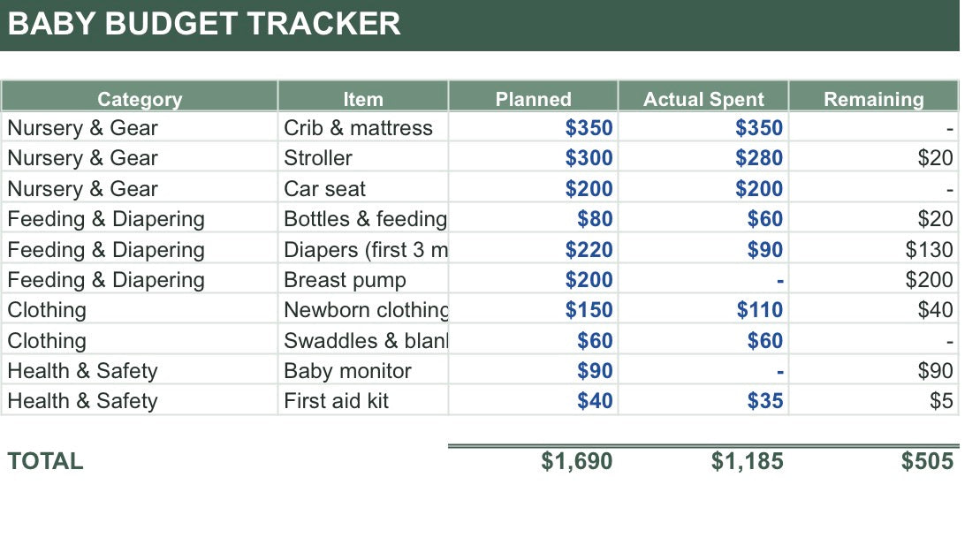This screenshot has width=980, height=553.
Task: Click the Planned column header
Action: click(533, 97)
